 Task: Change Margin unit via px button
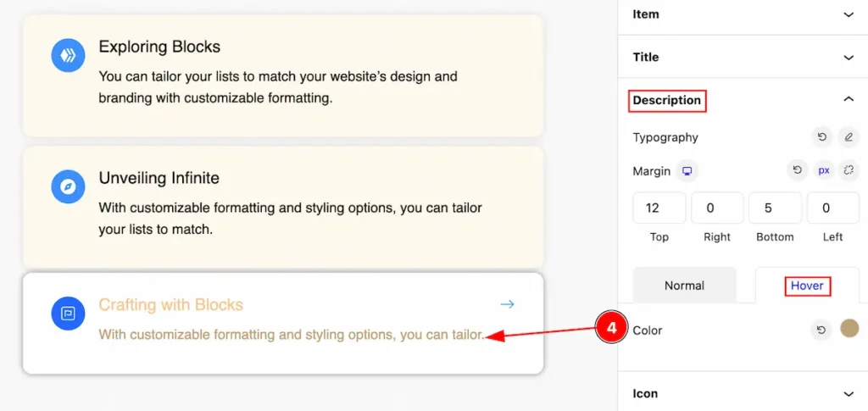pyautogui.click(x=824, y=170)
